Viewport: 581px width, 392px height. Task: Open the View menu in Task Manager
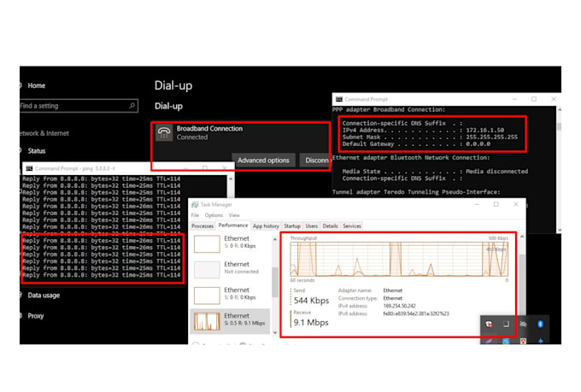pyautogui.click(x=234, y=215)
